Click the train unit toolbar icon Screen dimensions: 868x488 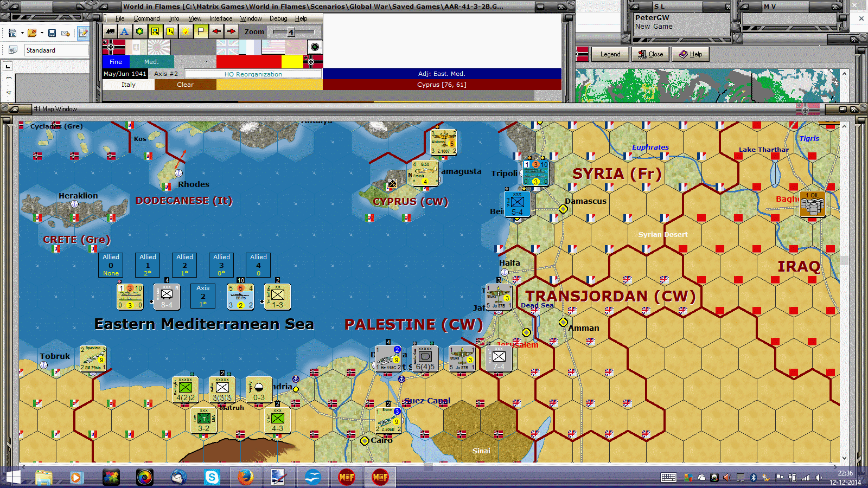[111, 31]
